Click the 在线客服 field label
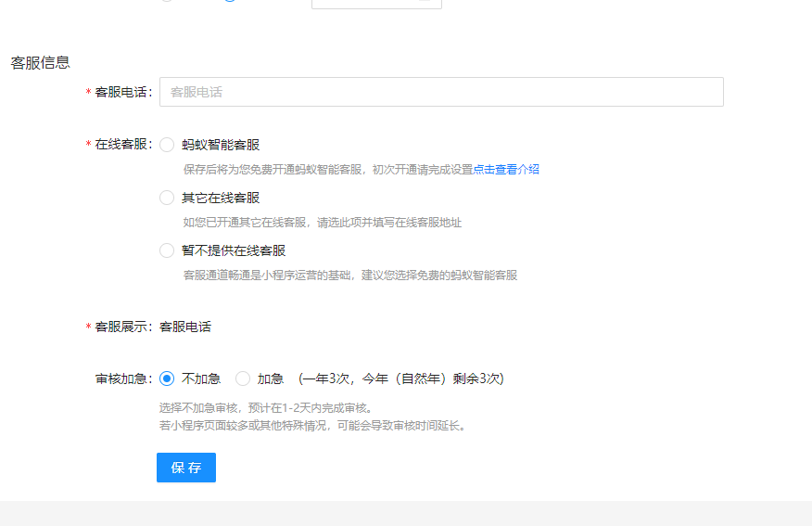Viewport: 812px width, 526px height. tap(122, 145)
